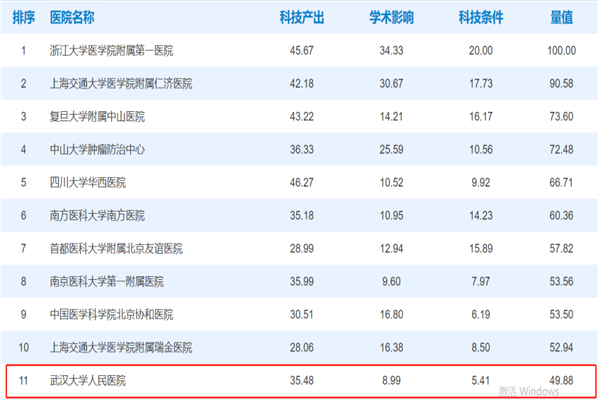Click value 28.99 in 科技产出
Screen dimensions: 600x400
[302, 248]
